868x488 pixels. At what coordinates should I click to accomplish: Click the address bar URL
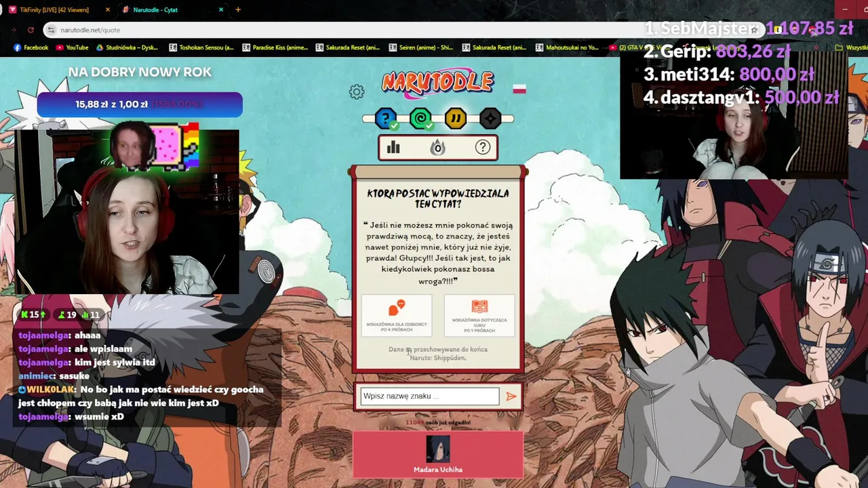pyautogui.click(x=90, y=30)
